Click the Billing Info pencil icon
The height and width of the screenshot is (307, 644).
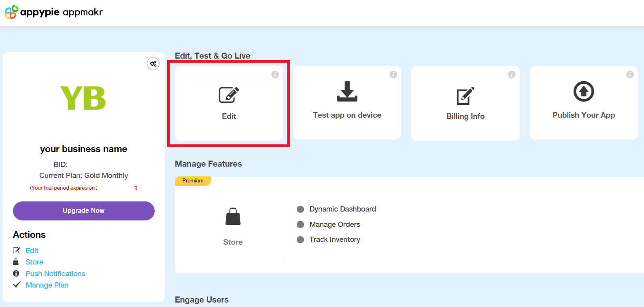pos(465,96)
